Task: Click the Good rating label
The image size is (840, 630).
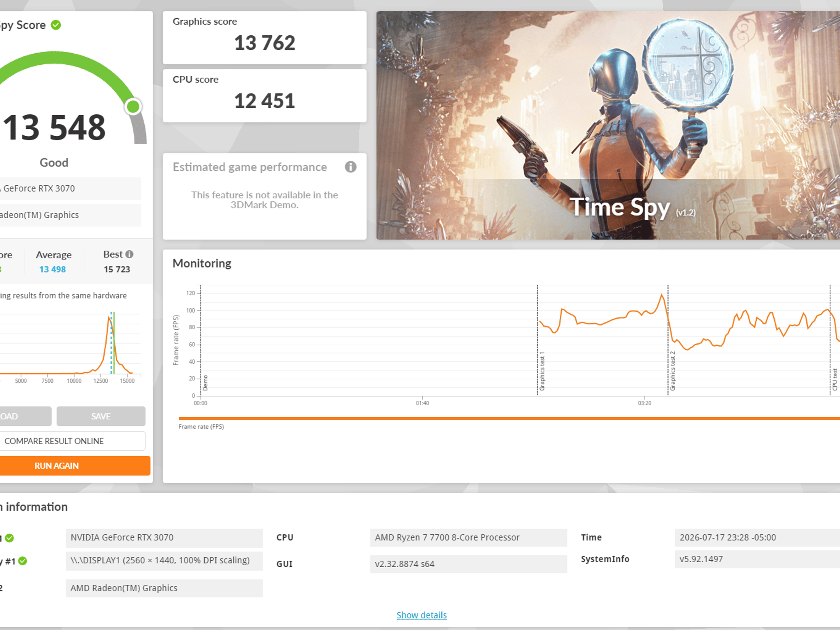Action: [x=54, y=162]
